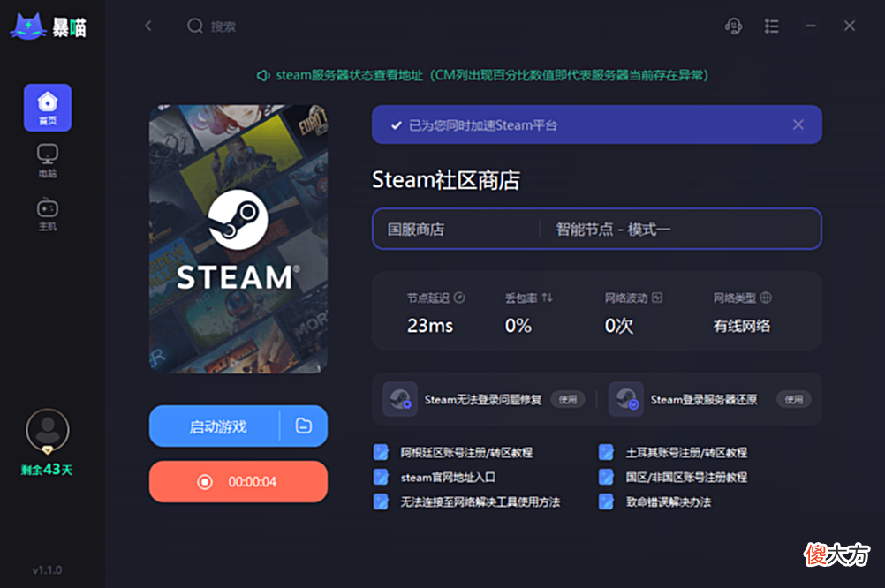Stop acceleration with the 00:00:04 timer button

pos(238,482)
